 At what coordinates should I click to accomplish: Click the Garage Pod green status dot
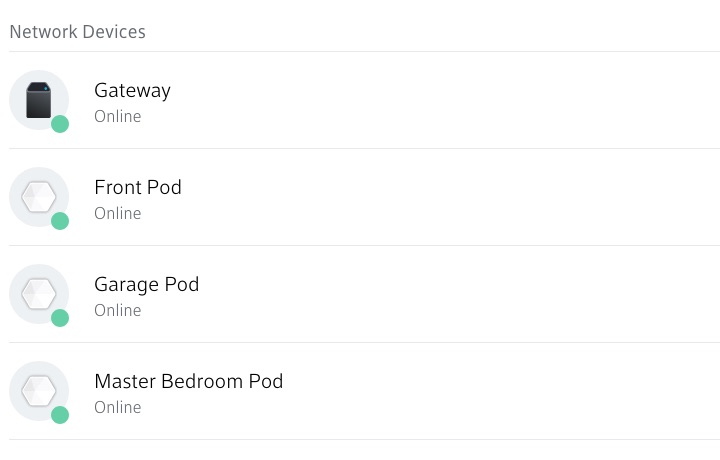pyautogui.click(x=60, y=318)
